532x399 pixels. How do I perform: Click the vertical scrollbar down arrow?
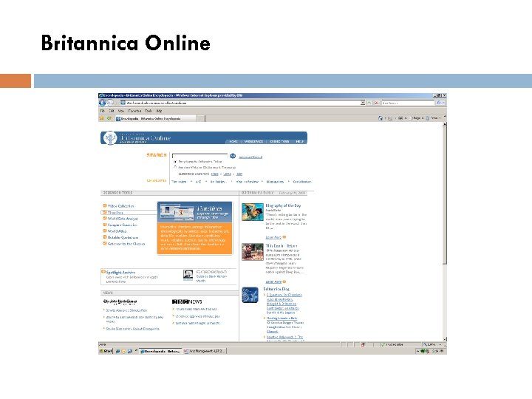click(445, 339)
